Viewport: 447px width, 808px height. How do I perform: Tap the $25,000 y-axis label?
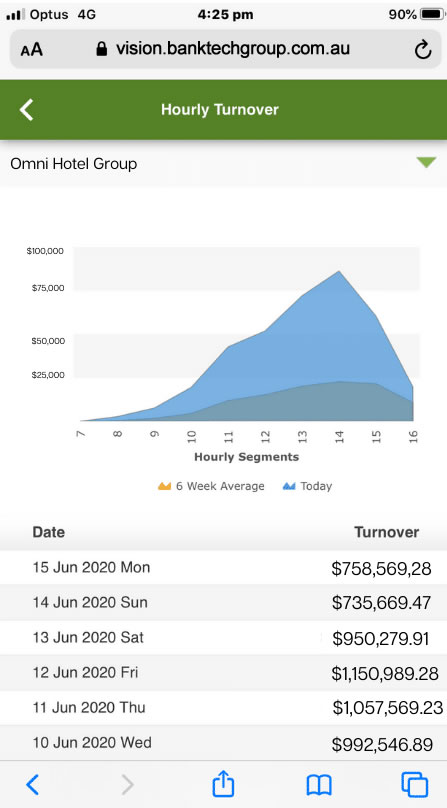[x=47, y=375]
